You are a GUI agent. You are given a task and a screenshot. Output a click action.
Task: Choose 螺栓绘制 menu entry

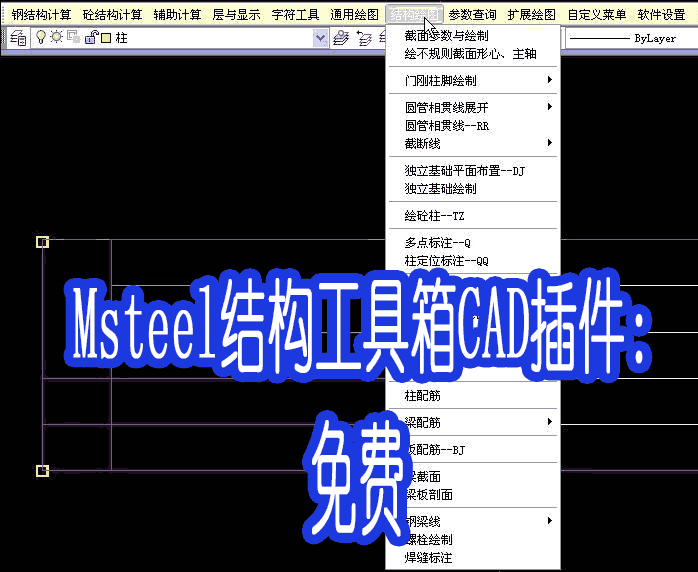pos(473,540)
